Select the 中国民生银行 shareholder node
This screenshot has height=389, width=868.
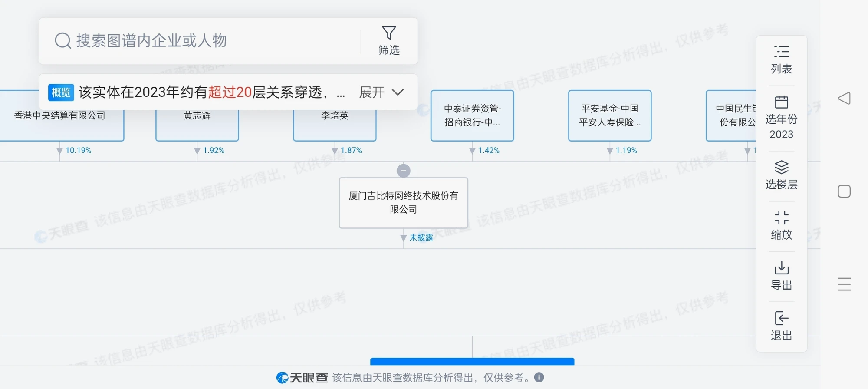[x=731, y=115]
